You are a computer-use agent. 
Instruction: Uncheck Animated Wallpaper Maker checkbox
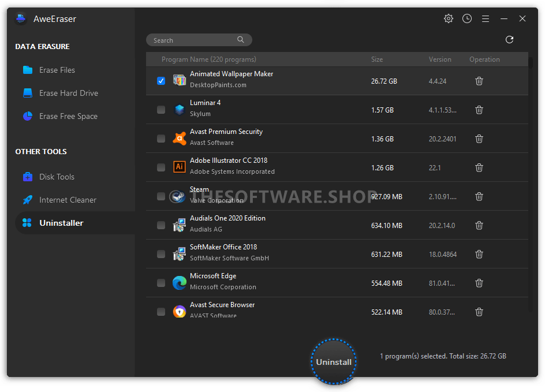(161, 81)
